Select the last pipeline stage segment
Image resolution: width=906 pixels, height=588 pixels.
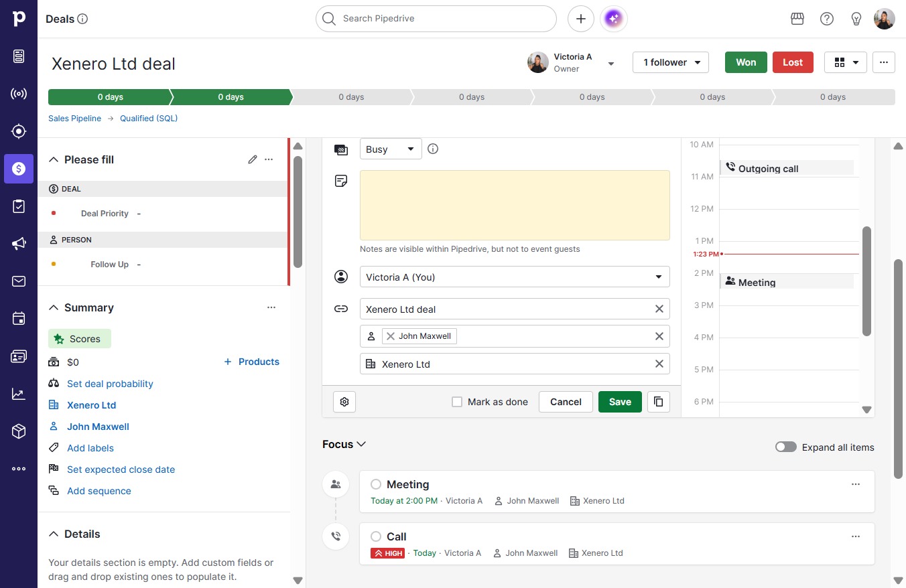pyautogui.click(x=834, y=97)
